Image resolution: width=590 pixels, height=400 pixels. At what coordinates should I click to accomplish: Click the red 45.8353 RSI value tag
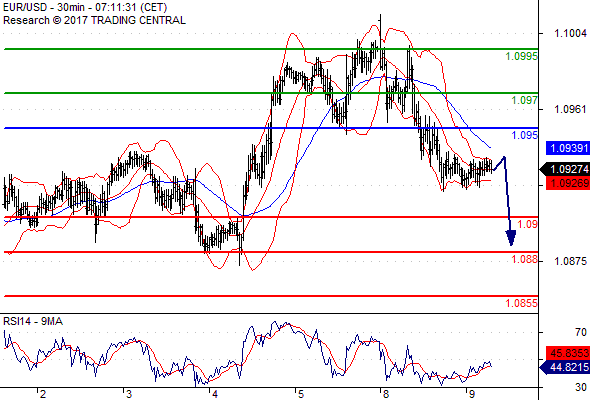pyautogui.click(x=568, y=353)
